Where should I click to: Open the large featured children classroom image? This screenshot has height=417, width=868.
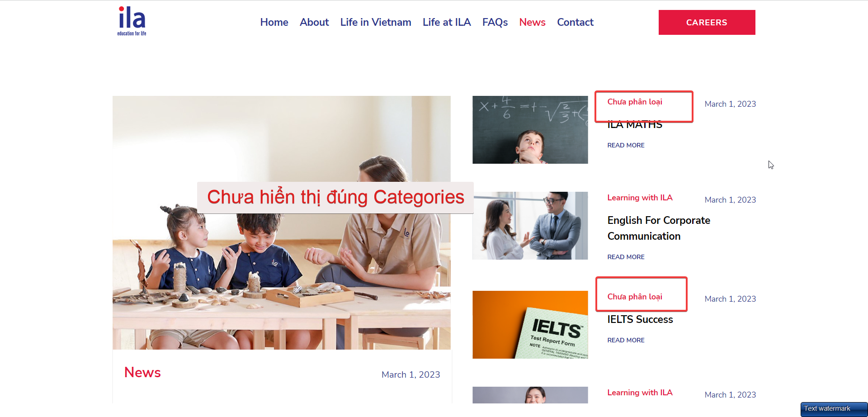point(282,223)
